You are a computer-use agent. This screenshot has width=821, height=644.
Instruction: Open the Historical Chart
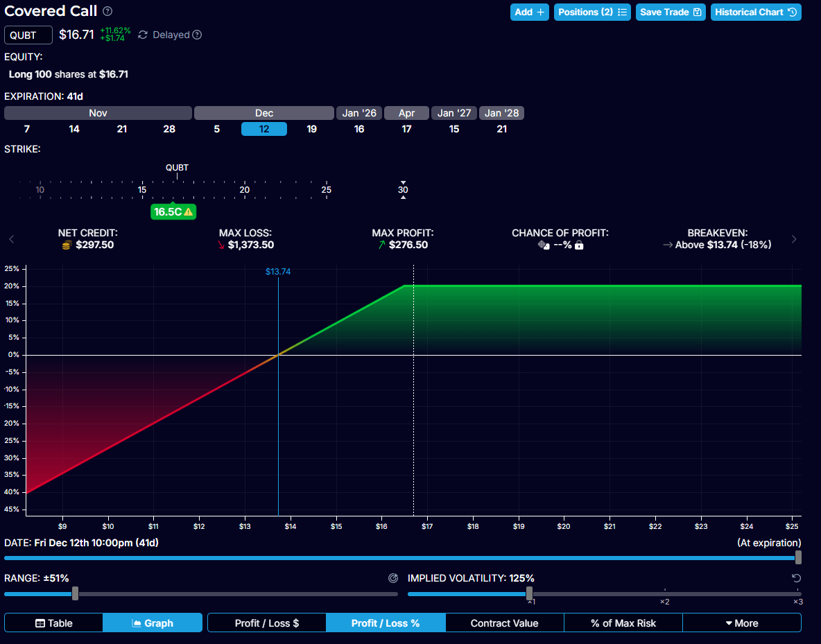[756, 12]
